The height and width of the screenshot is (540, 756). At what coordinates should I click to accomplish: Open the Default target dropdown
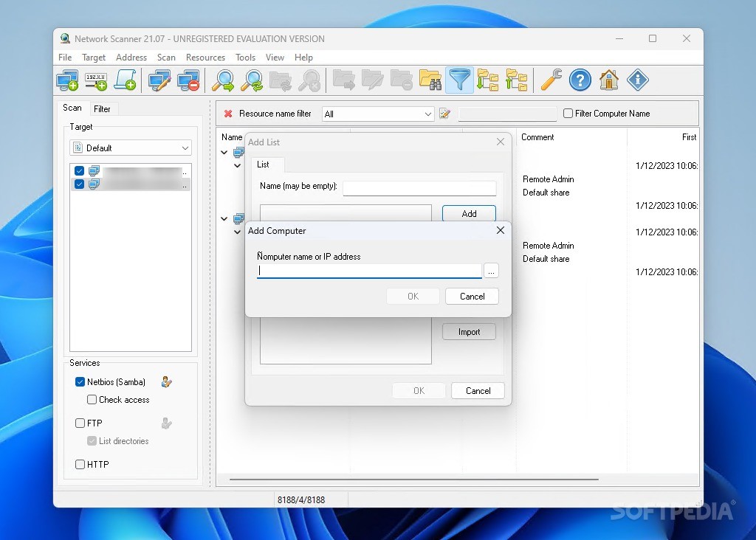coord(131,148)
